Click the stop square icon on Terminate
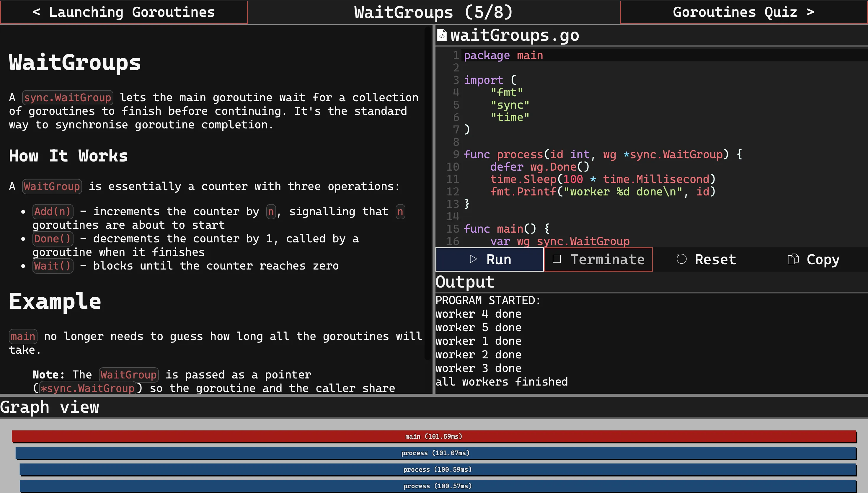Screen dimensions: 868x493 tap(557, 259)
